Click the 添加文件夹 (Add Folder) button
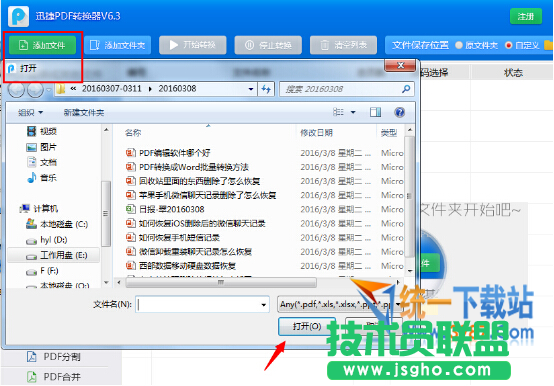Viewport: 554px width, 386px height. pyautogui.click(x=118, y=45)
